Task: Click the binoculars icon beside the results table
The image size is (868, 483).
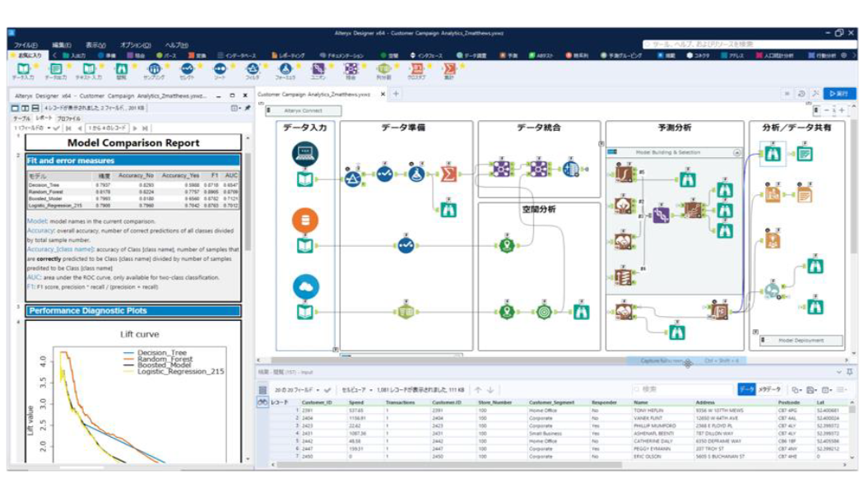Action: coord(262,402)
